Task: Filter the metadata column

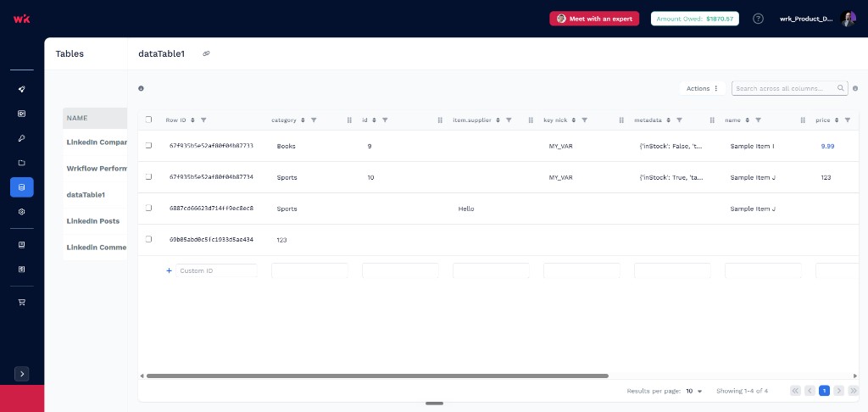Action: tap(679, 120)
